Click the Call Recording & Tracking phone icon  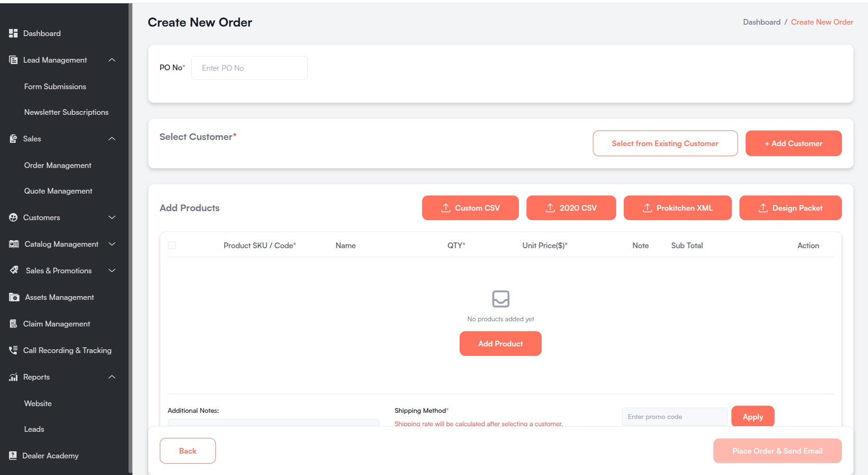pyautogui.click(x=13, y=350)
